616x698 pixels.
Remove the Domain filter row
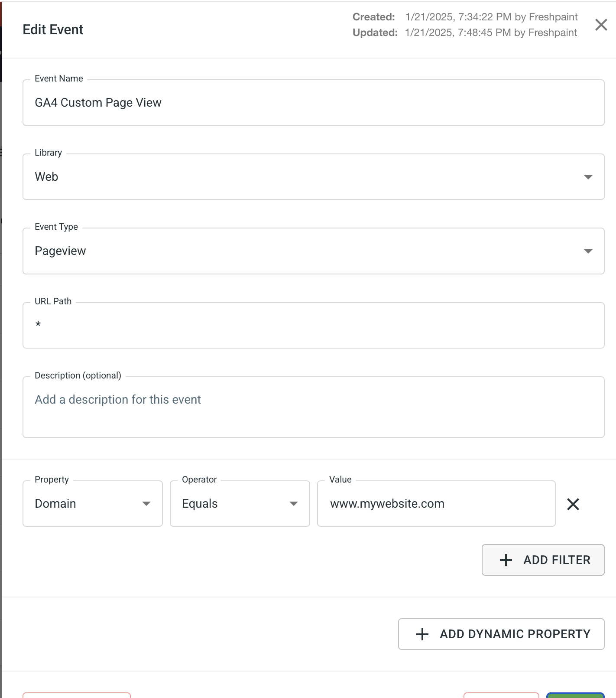(x=573, y=504)
